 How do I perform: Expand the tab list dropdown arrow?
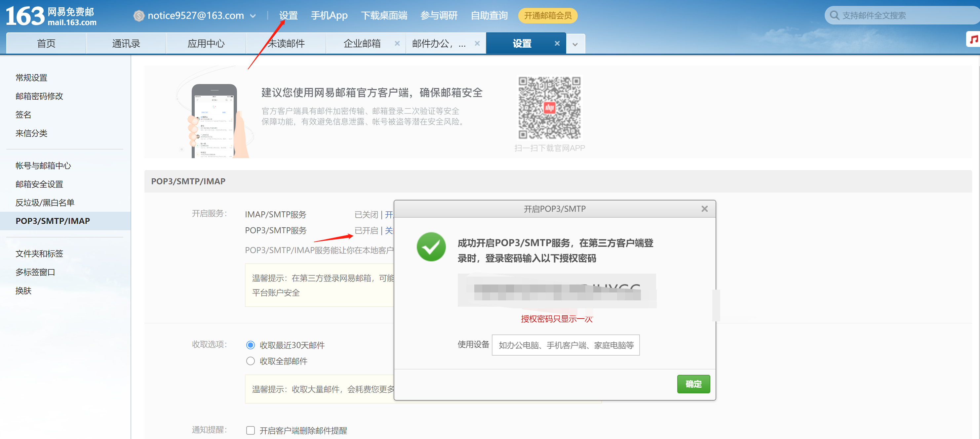pos(575,44)
